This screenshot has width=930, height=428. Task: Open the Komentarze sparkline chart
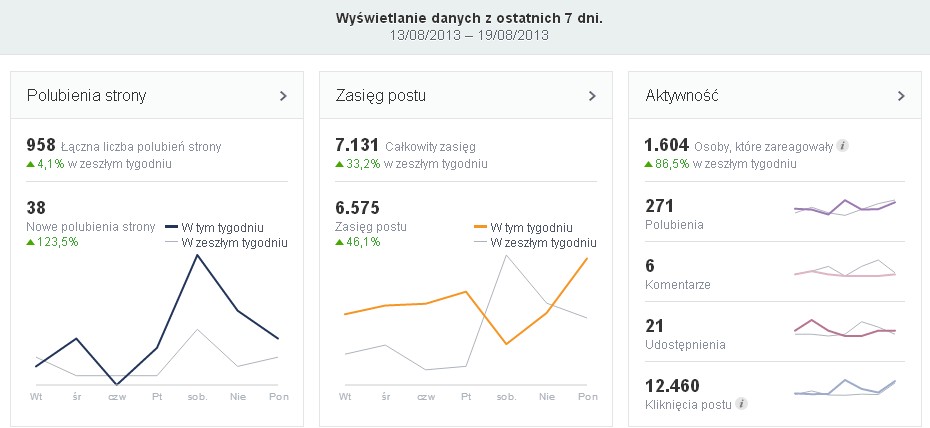pyautogui.click(x=845, y=269)
